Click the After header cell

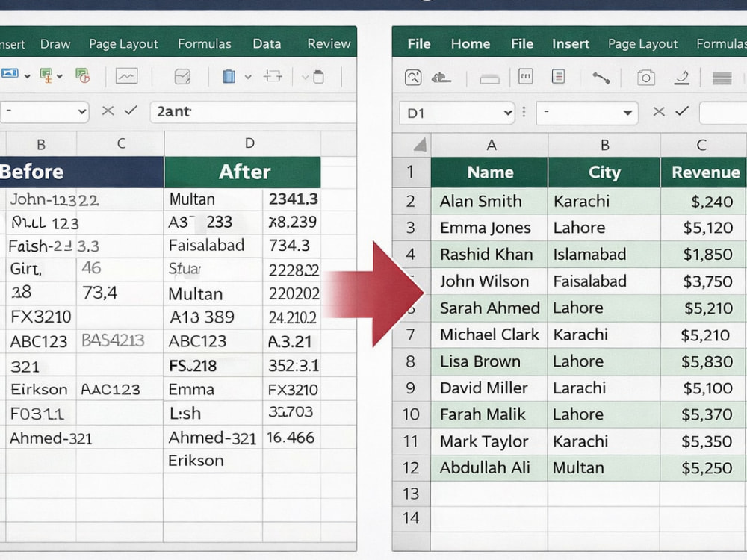[243, 172]
